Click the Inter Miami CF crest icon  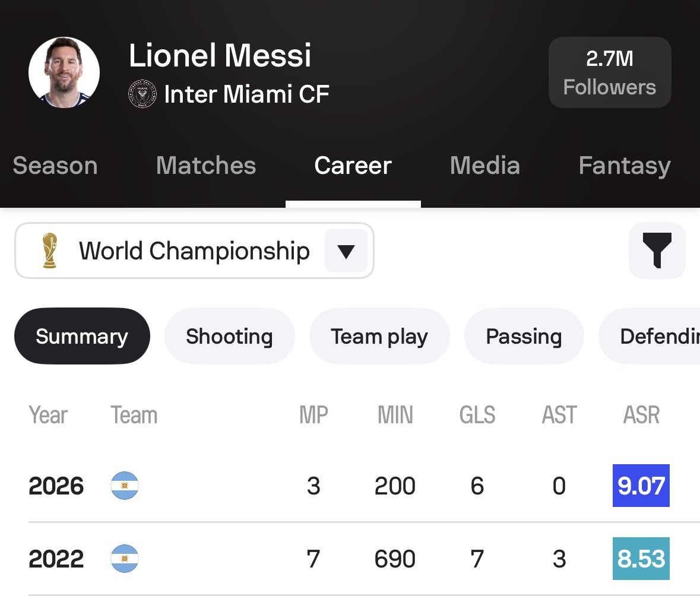click(x=142, y=94)
